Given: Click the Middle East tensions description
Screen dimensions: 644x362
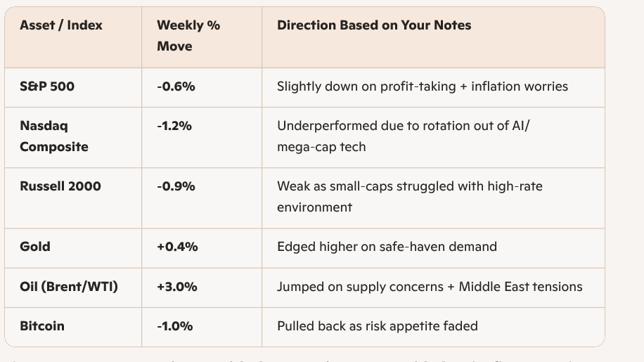Looking at the screenshot, I should click(x=430, y=287).
